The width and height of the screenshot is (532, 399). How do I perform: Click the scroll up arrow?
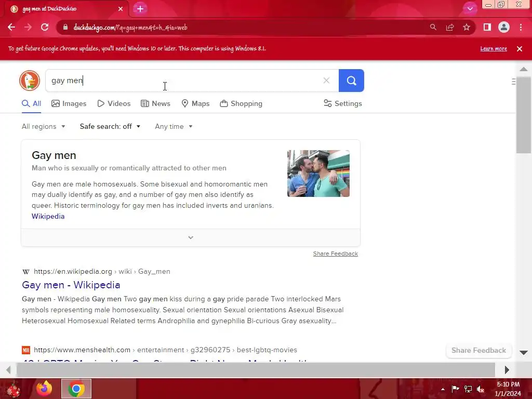pyautogui.click(x=524, y=69)
